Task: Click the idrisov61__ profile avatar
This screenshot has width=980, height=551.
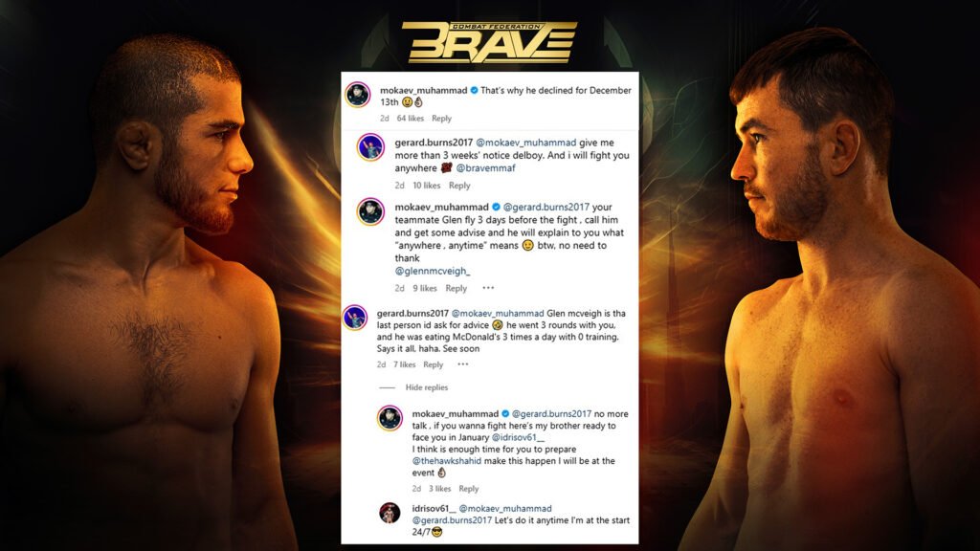Action: pos(390,513)
